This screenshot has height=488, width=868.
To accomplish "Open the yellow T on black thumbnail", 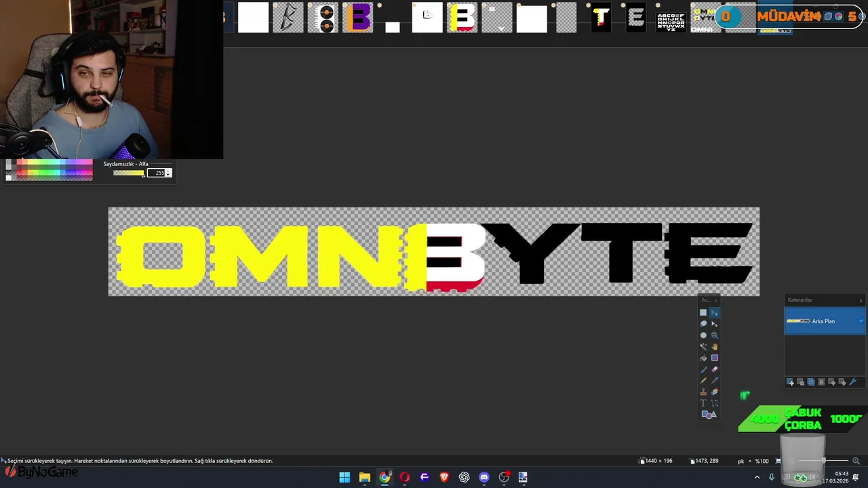I will pyautogui.click(x=601, y=18).
